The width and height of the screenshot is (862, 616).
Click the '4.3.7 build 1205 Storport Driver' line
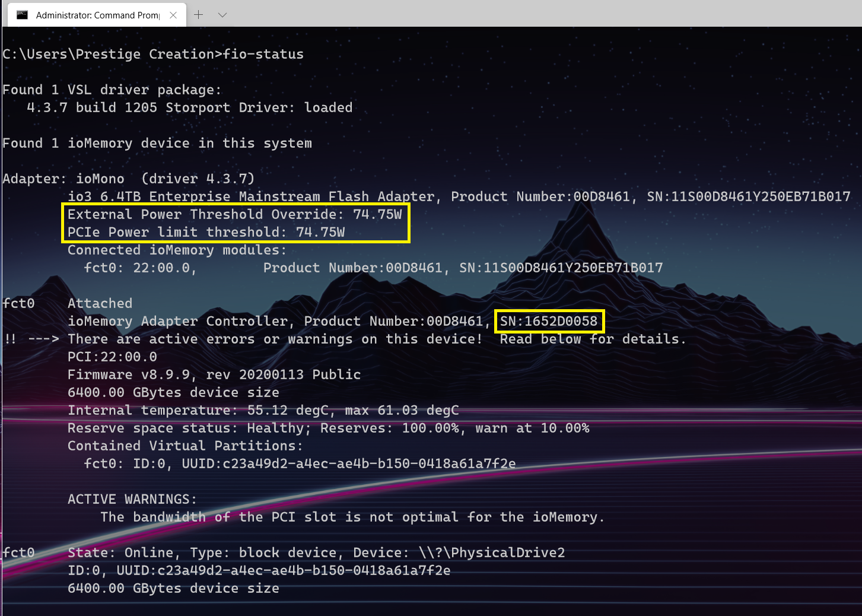click(189, 107)
